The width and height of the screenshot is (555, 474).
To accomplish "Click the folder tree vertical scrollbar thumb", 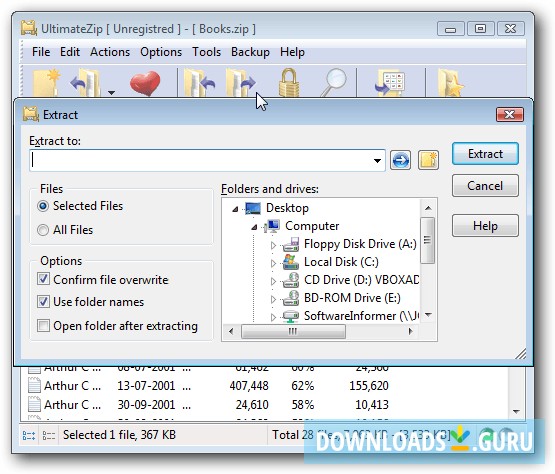I will [428, 240].
